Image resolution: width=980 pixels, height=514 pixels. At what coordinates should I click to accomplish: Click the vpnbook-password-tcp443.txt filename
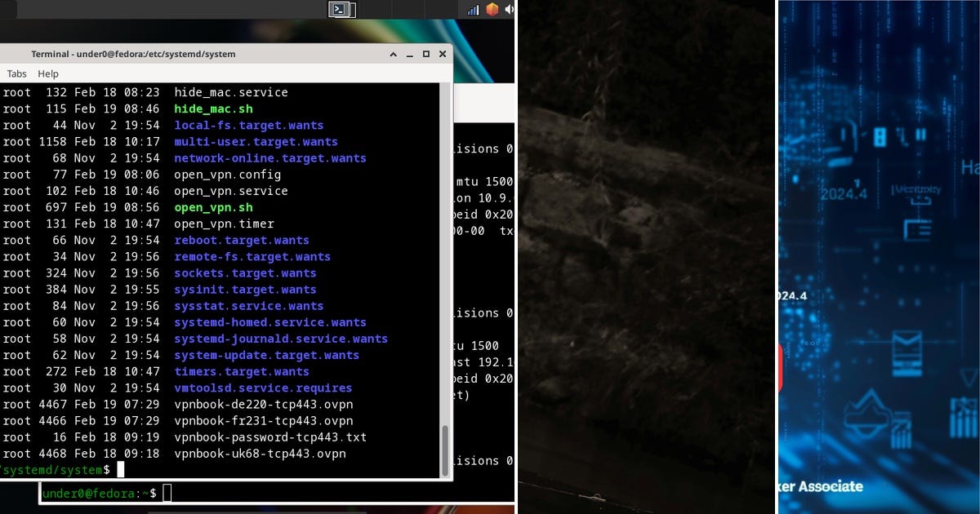click(269, 437)
